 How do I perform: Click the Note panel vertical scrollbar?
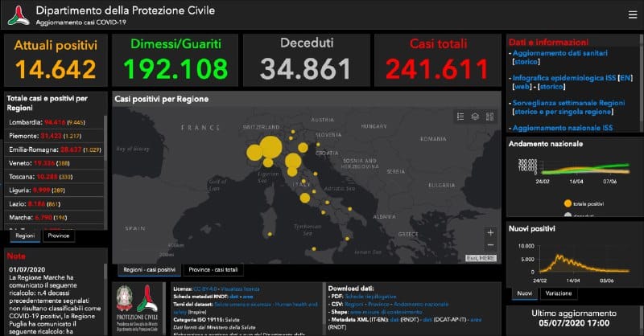(x=105, y=272)
